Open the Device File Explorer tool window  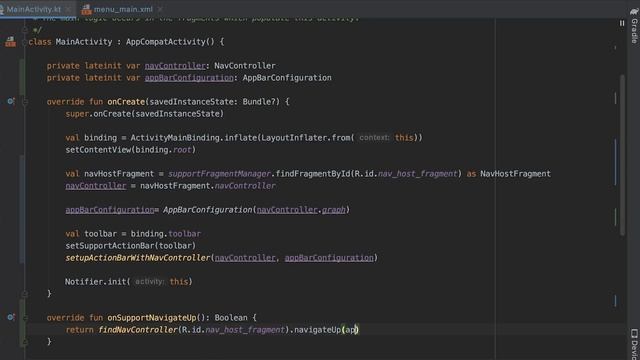[x=634, y=344]
